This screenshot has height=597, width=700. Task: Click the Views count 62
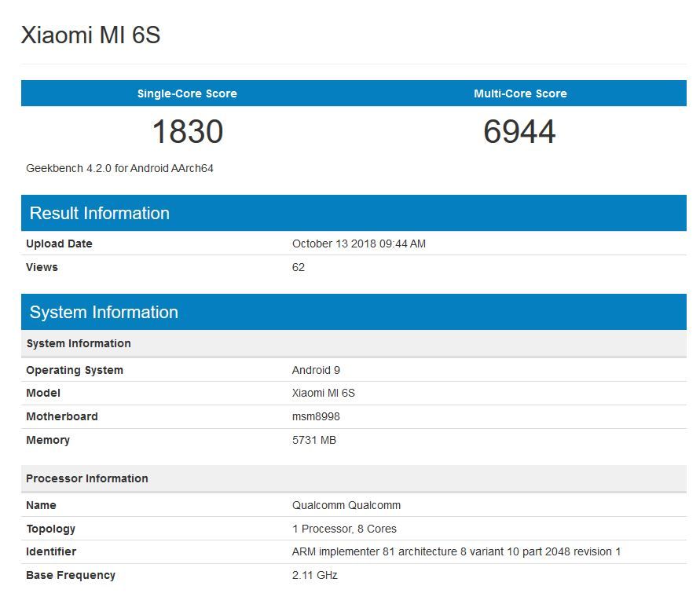[x=299, y=267]
